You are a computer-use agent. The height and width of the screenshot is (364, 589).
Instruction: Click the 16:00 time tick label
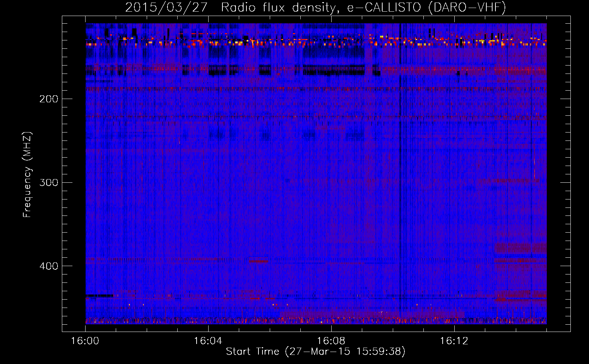click(85, 341)
